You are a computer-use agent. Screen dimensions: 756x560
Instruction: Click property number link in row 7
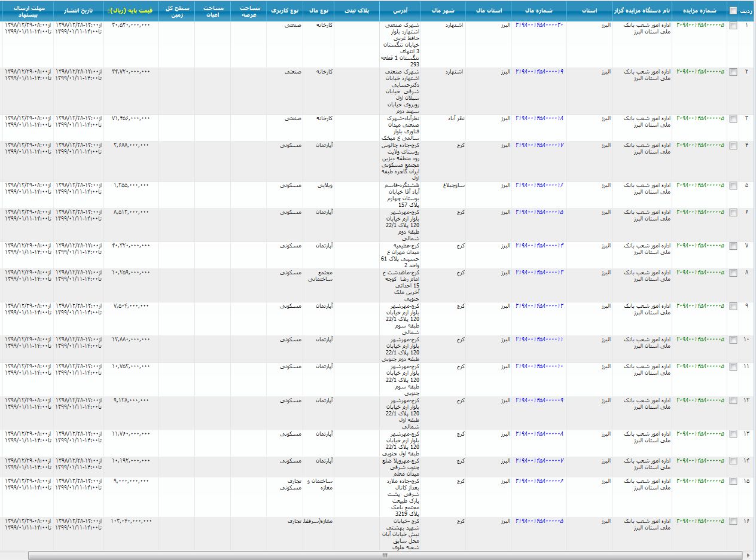[x=539, y=246]
